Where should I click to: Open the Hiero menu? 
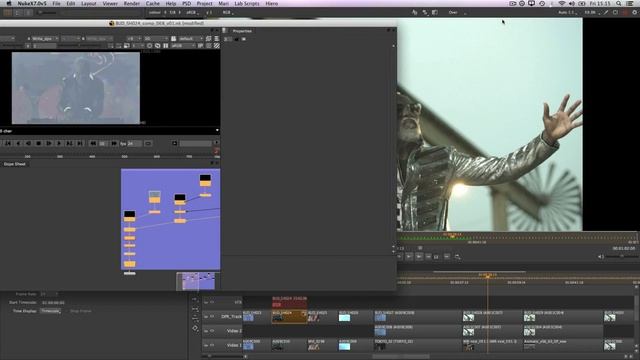click(271, 3)
